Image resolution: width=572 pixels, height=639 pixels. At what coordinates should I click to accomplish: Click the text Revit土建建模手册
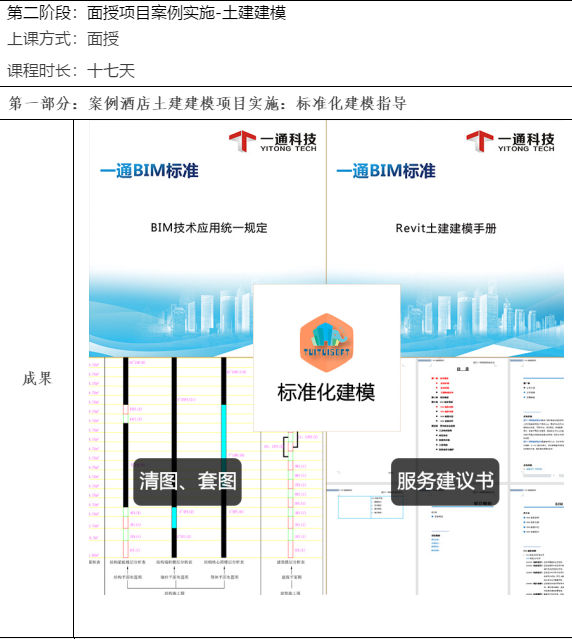pos(446,228)
